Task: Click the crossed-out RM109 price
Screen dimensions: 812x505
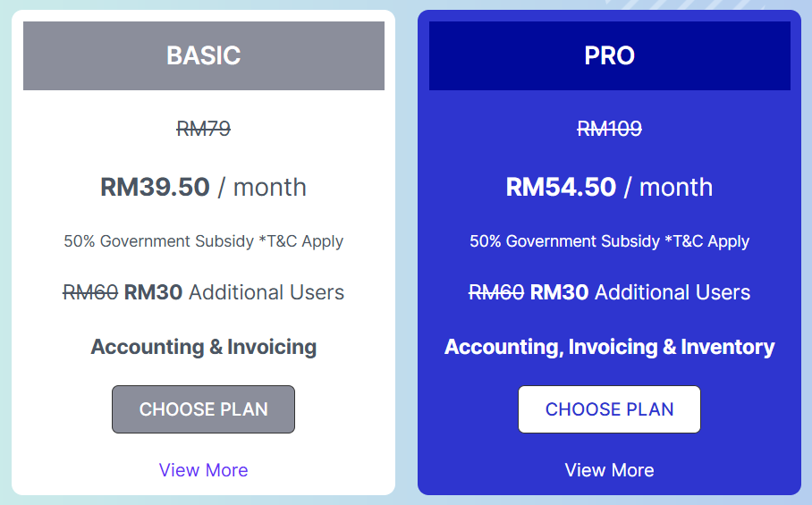Action: pos(609,129)
